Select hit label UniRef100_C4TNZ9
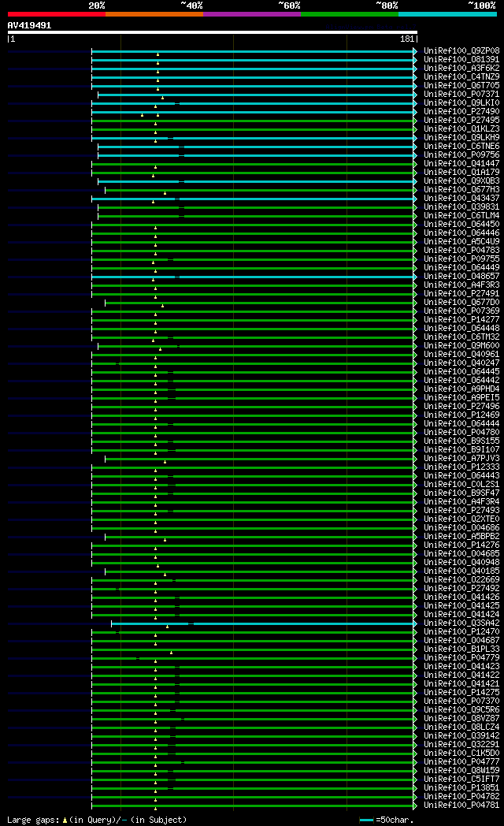This screenshot has height=826, width=504. pyautogui.click(x=462, y=77)
